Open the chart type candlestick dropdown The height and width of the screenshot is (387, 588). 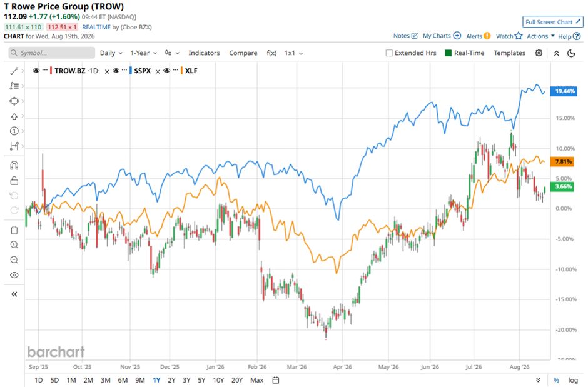click(x=172, y=53)
